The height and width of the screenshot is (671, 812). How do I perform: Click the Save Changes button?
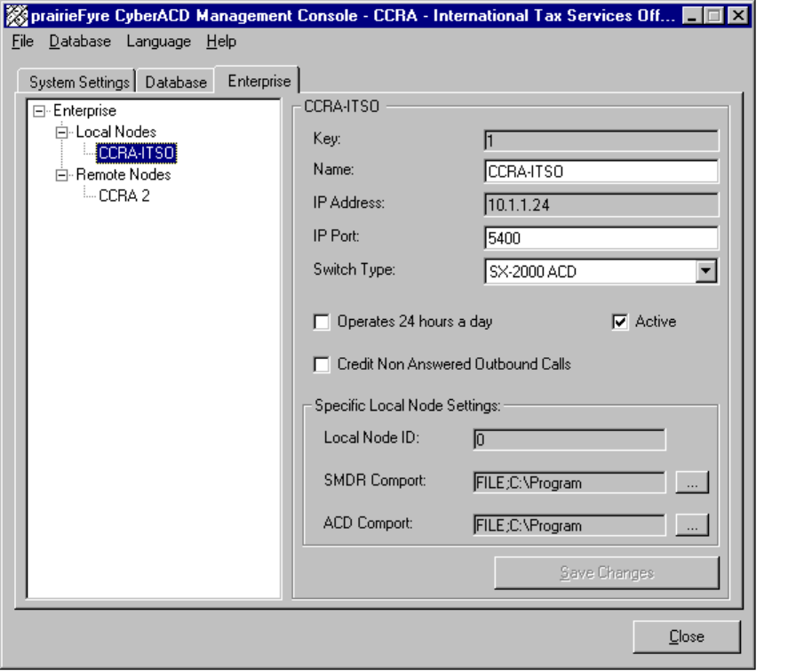pos(607,573)
